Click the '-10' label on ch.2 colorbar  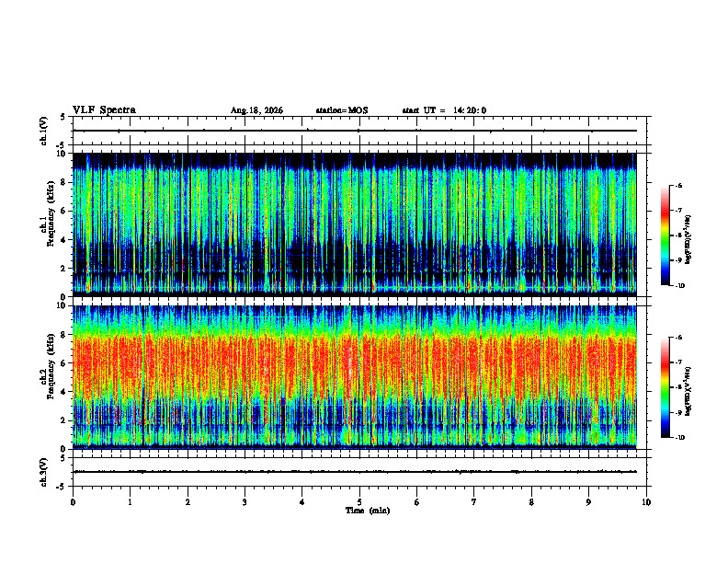coord(679,438)
